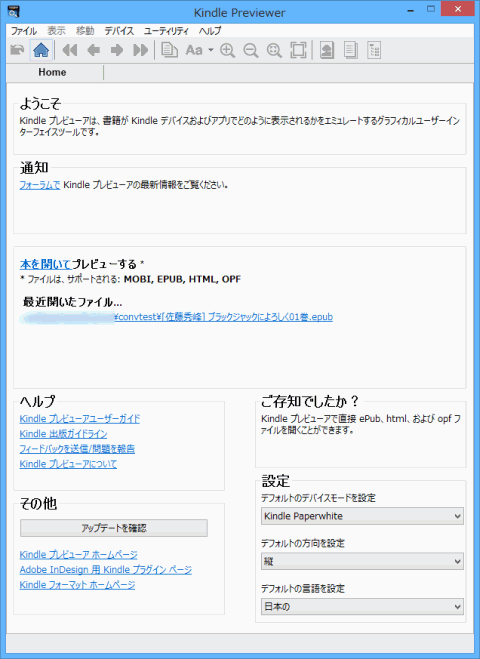Screen dimensions: 480x659
Task: Click the fit to screen icon
Action: pyautogui.click(x=298, y=50)
